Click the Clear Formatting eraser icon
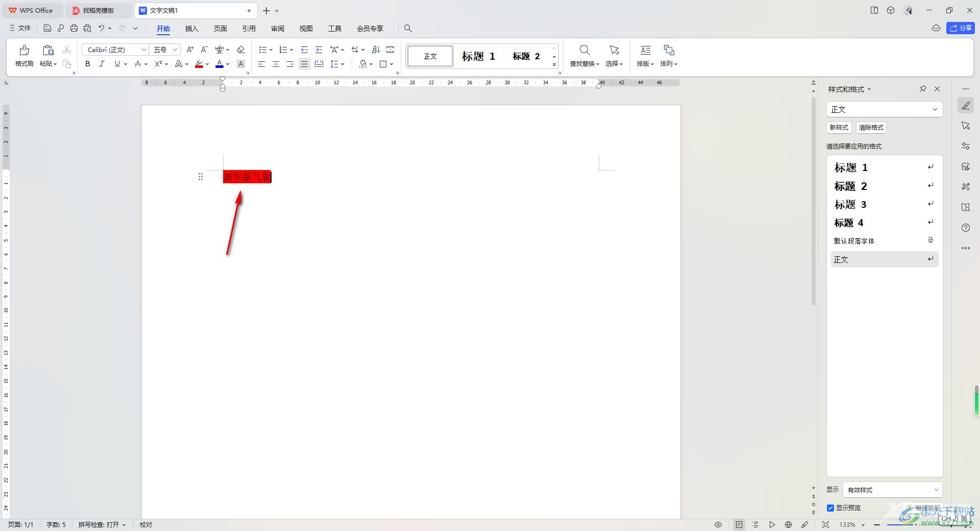 241,50
